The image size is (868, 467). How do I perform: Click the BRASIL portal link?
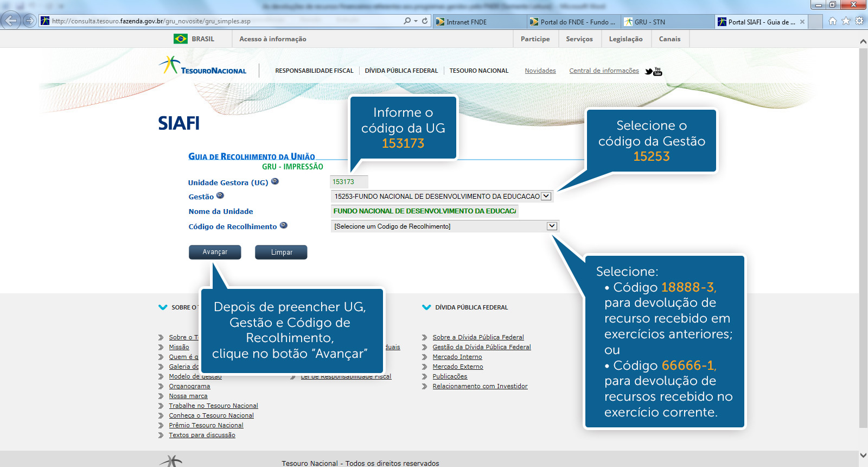pyautogui.click(x=203, y=39)
